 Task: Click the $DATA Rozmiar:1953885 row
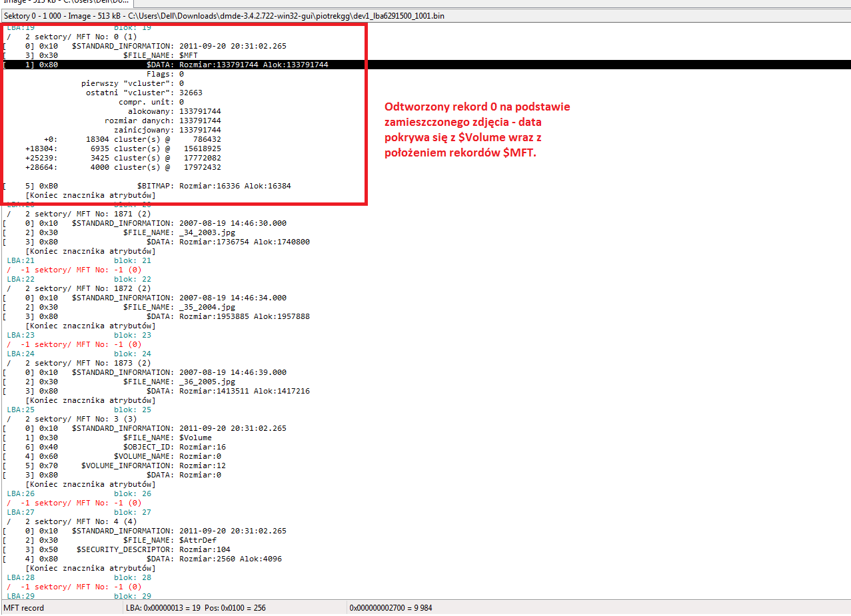pos(157,316)
